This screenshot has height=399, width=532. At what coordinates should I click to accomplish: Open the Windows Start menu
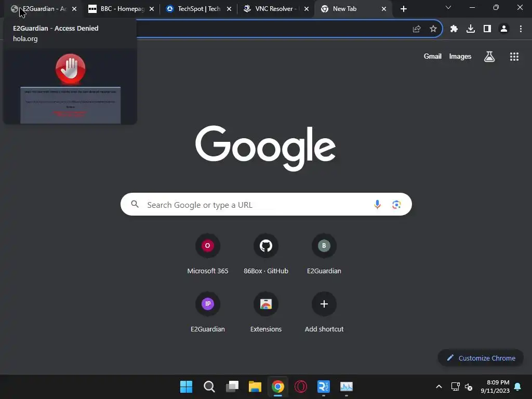[186, 387]
